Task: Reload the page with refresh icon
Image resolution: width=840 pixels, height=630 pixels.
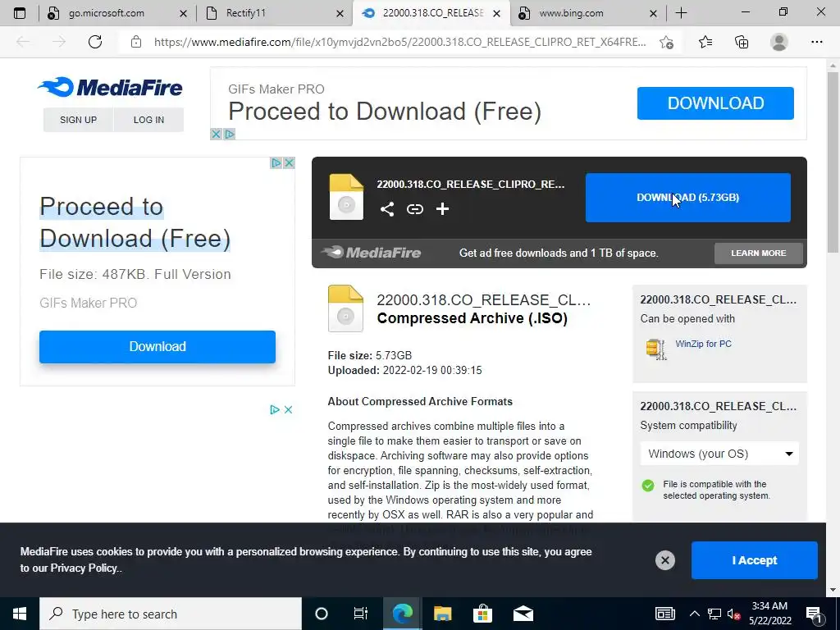Action: click(95, 42)
